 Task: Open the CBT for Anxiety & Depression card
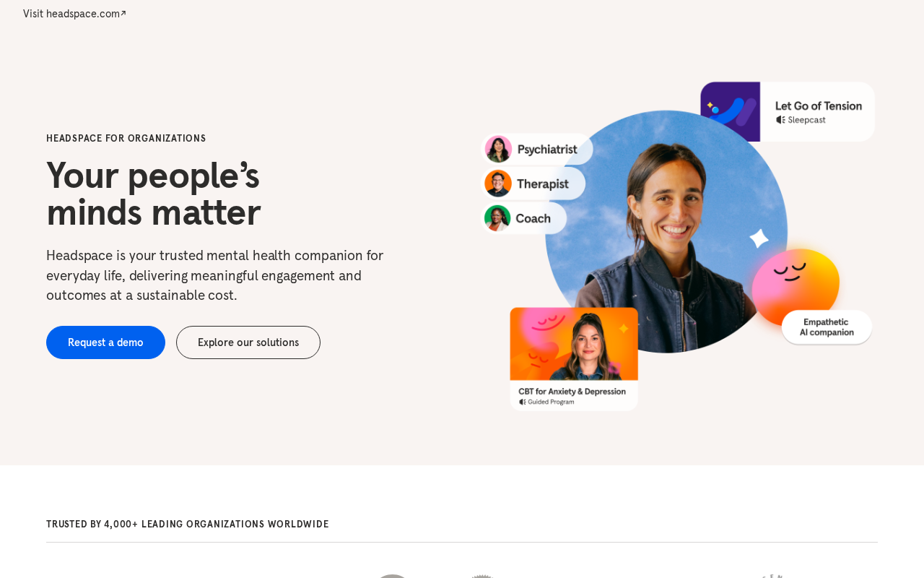coord(574,359)
